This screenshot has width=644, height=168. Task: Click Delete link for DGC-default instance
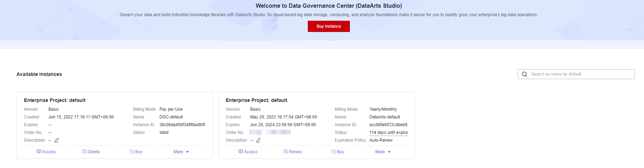point(93,152)
